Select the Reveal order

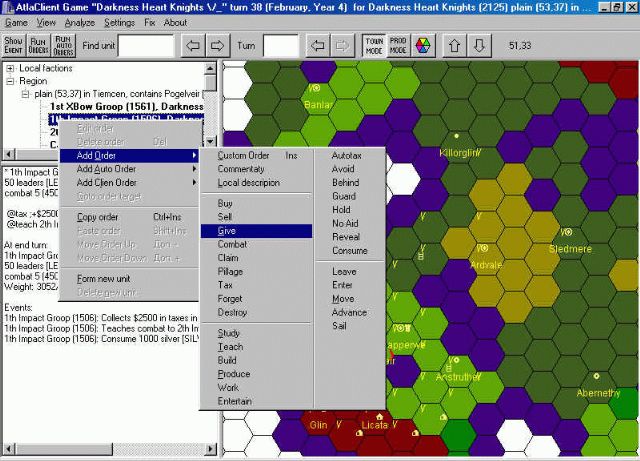coord(350,237)
